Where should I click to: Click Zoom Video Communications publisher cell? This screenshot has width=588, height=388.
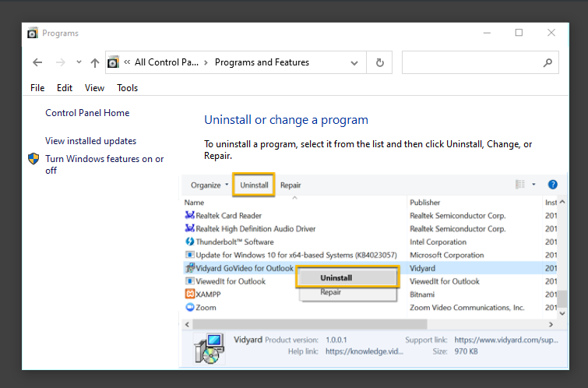point(467,308)
